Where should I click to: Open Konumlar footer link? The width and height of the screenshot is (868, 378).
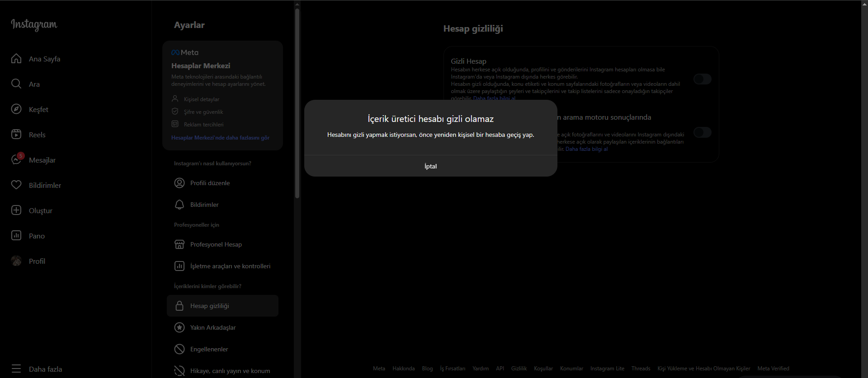571,369
